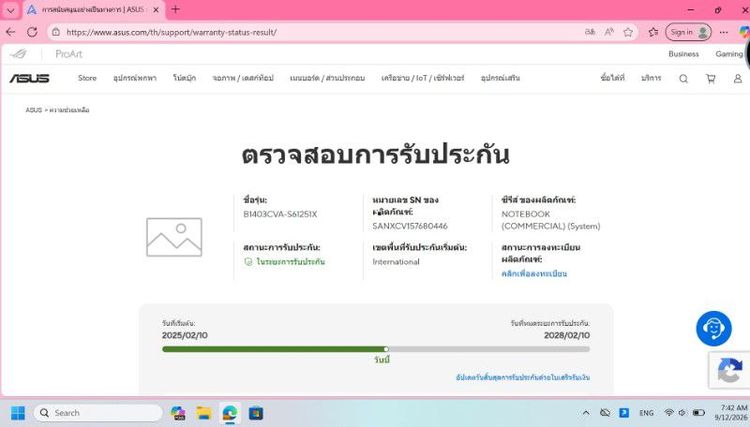Open the เมนบอร์ด / ส่วนประกอบ menu, fifth item in the navigation bar
Screen dimensions: 750x427
tap(327, 78)
